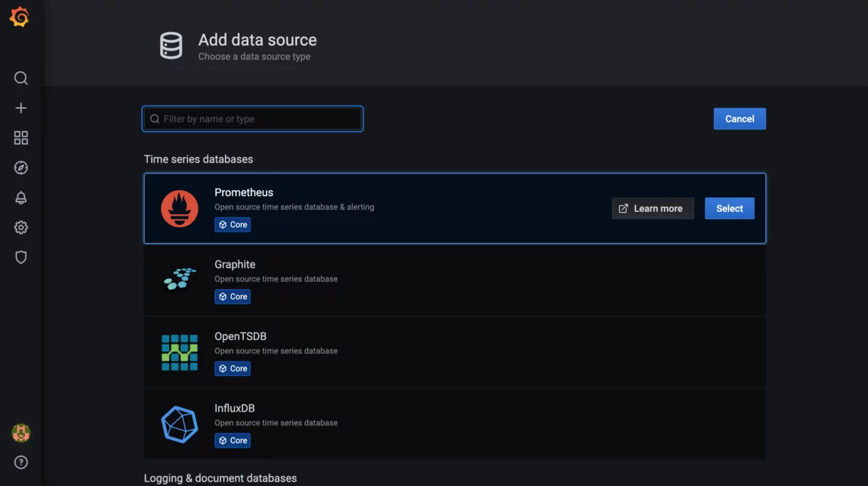Click the OpenTSDB grid logo
Screen dimensions: 868x486
pos(179,352)
